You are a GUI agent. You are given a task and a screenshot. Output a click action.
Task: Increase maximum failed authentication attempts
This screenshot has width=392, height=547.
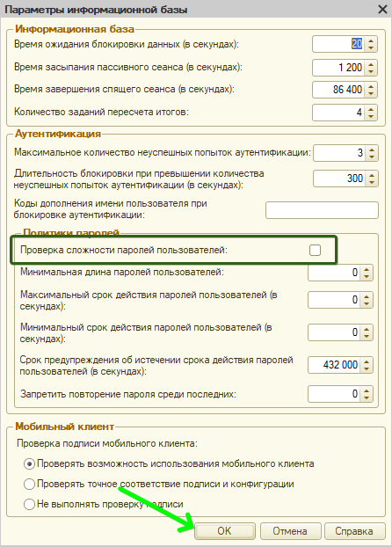click(372, 150)
